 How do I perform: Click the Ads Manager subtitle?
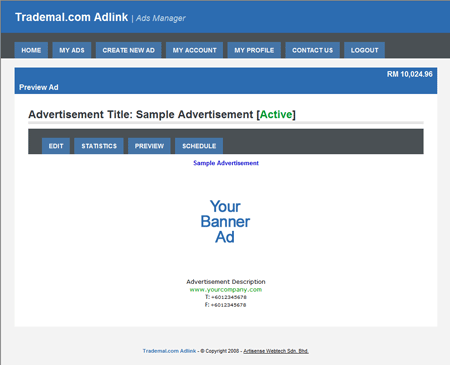pos(161,18)
